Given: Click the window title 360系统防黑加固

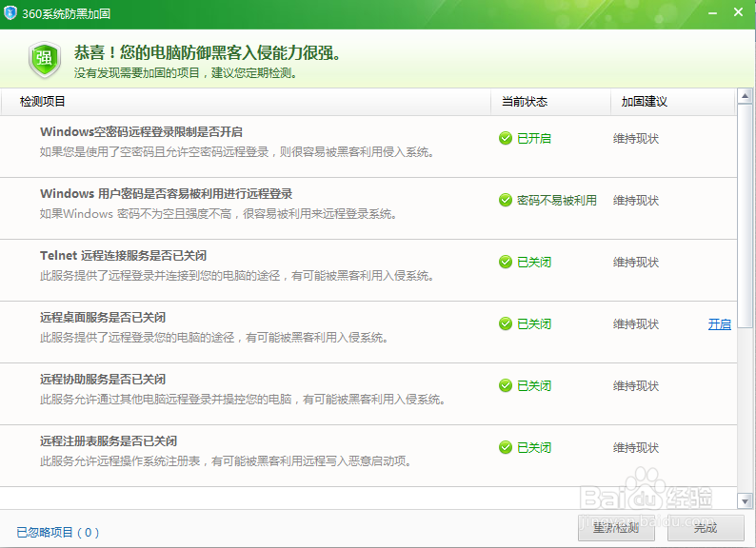Looking at the screenshot, I should (67, 13).
